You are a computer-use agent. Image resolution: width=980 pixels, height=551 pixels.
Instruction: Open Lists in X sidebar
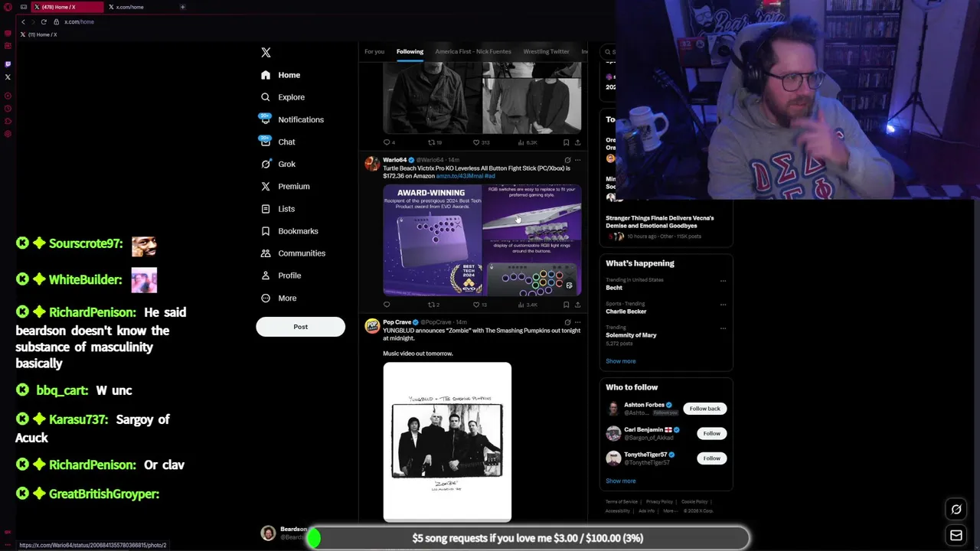(277, 208)
